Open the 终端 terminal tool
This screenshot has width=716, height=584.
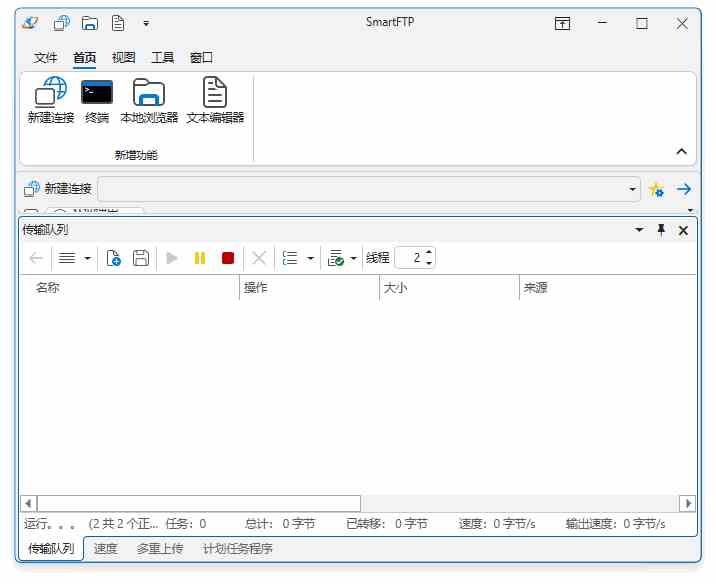tap(97, 93)
